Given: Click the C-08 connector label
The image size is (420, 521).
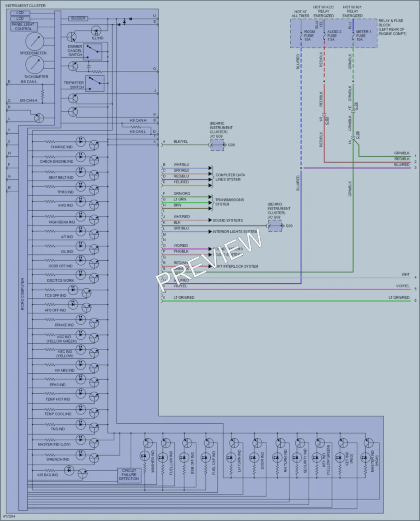Looking at the screenshot, I should click(x=358, y=135).
